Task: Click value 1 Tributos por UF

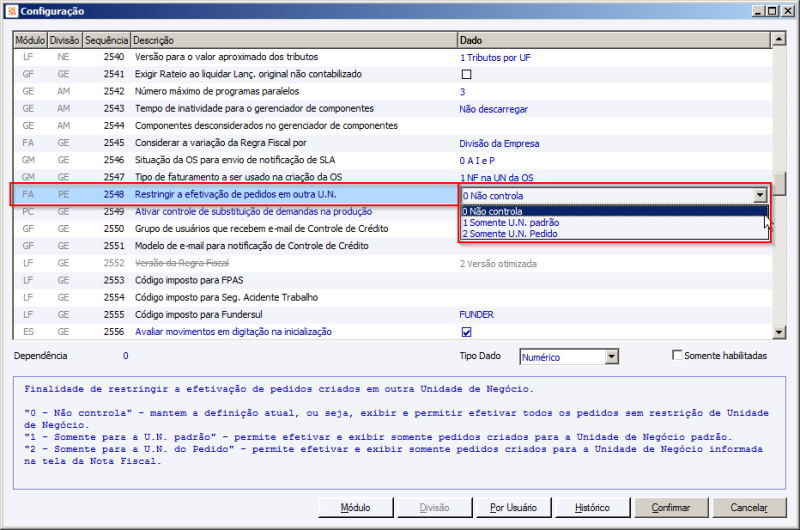Action: 495,58
